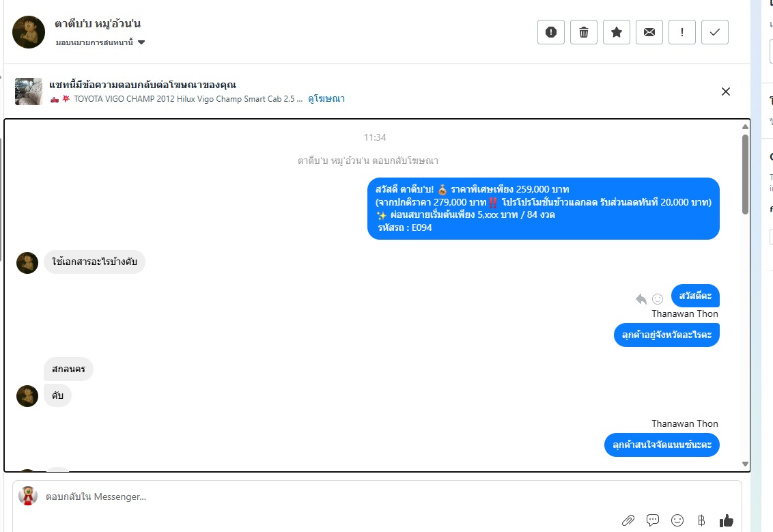This screenshot has height=532, width=773.
Task: Open the ดูโฆษณา ad link
Action: pos(326,98)
